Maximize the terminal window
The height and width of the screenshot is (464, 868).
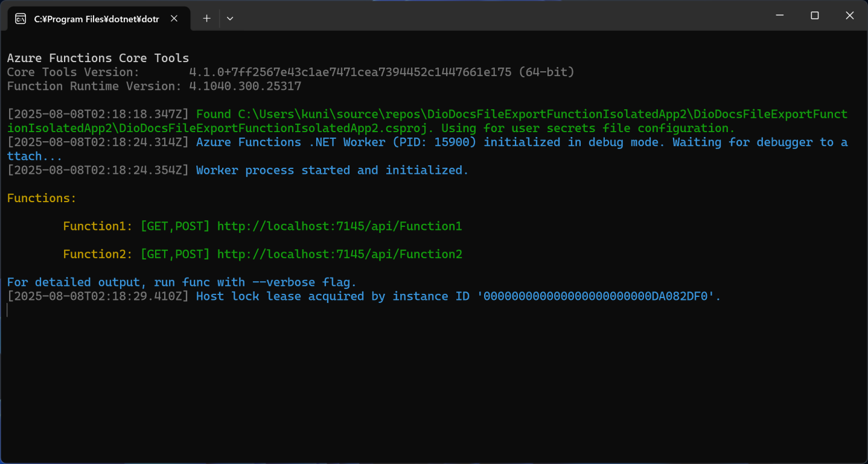(815, 16)
